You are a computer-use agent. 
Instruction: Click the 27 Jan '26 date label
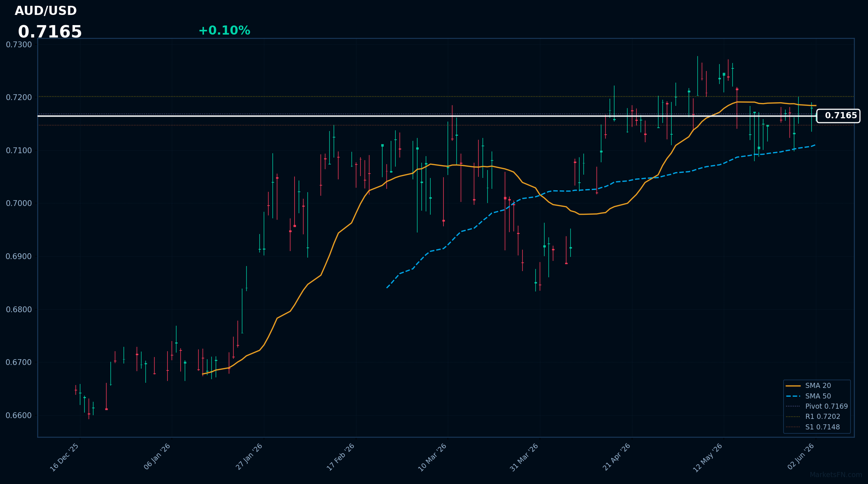click(x=249, y=457)
